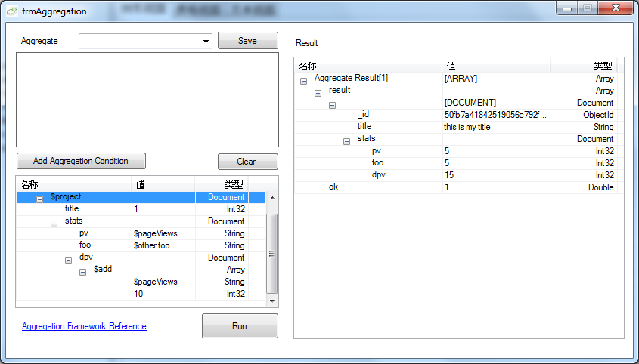Click the Save button
This screenshot has width=639, height=364.
click(x=248, y=41)
